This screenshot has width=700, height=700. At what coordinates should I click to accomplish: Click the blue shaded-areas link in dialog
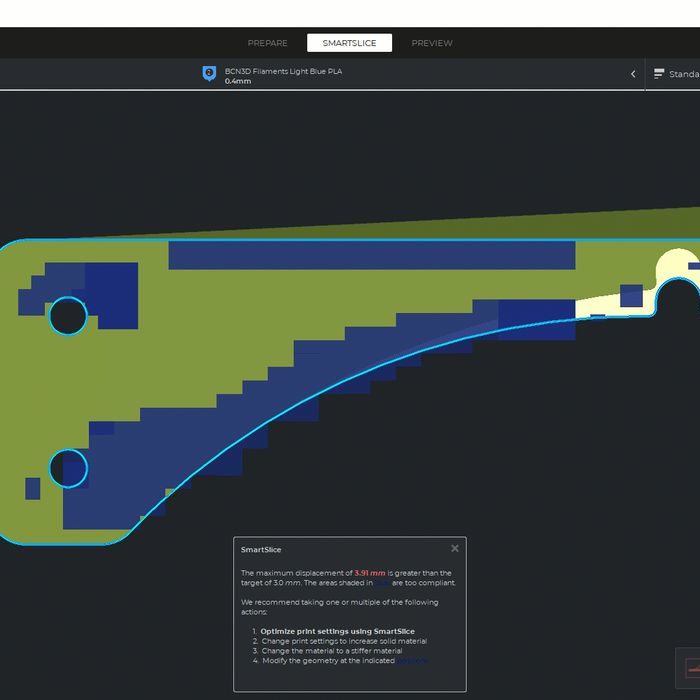(x=381, y=582)
